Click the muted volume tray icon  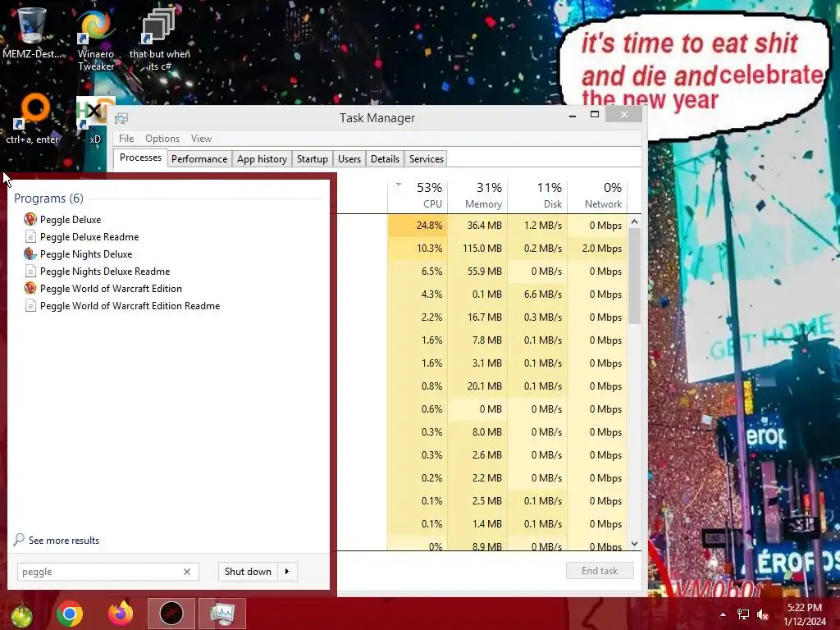click(x=763, y=614)
